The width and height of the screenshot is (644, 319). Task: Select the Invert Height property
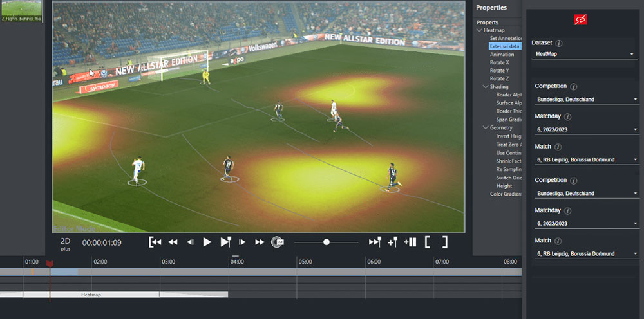pyautogui.click(x=509, y=136)
